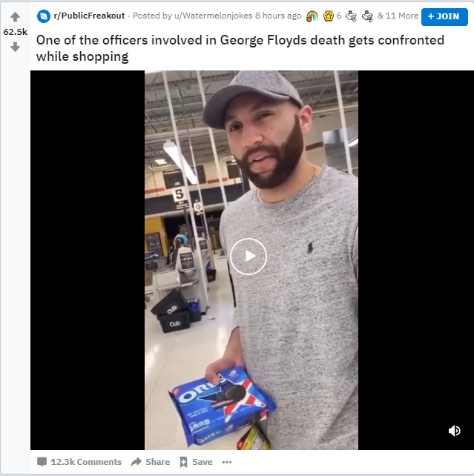This screenshot has height=476, width=474.
Task: Click the award icon before '& 11 More'
Action: point(367,16)
